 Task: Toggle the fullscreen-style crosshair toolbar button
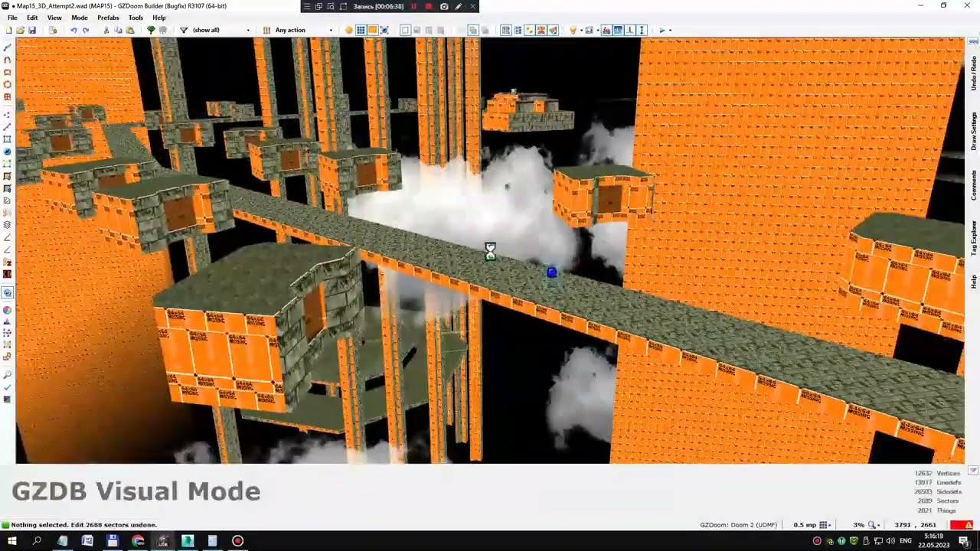tap(384, 30)
